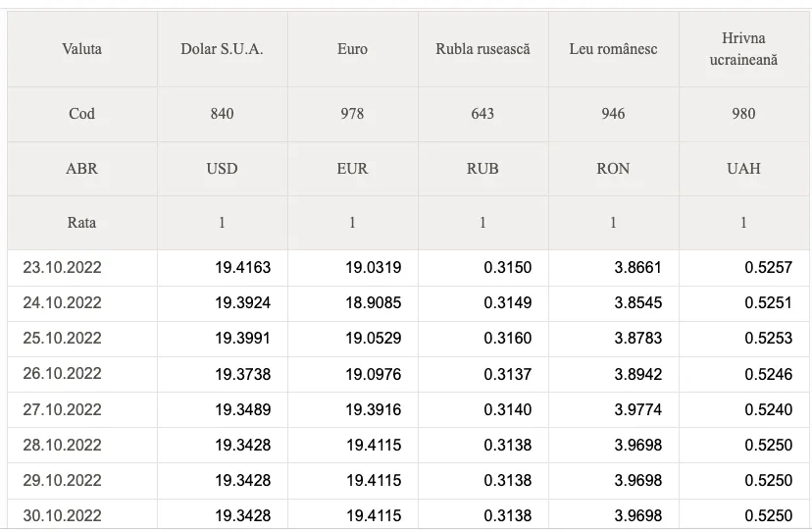Click USD rate 19.4163
The width and height of the screenshot is (812, 532).
tap(243, 268)
